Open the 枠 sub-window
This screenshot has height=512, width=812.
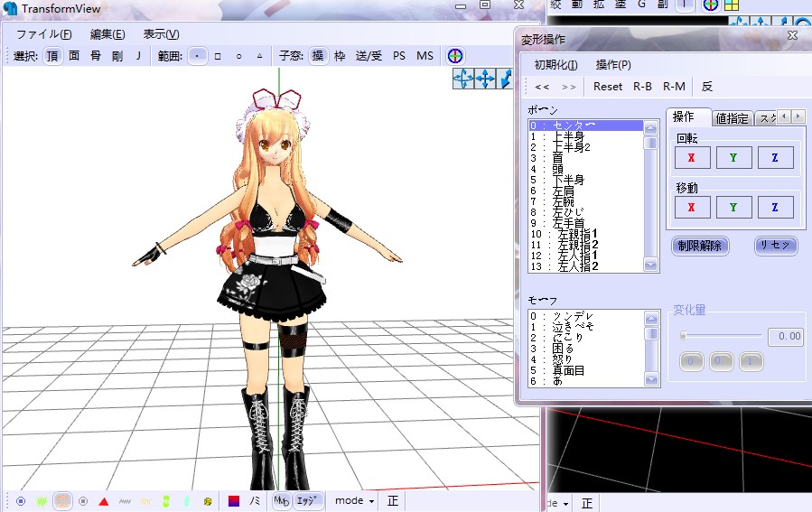340,56
